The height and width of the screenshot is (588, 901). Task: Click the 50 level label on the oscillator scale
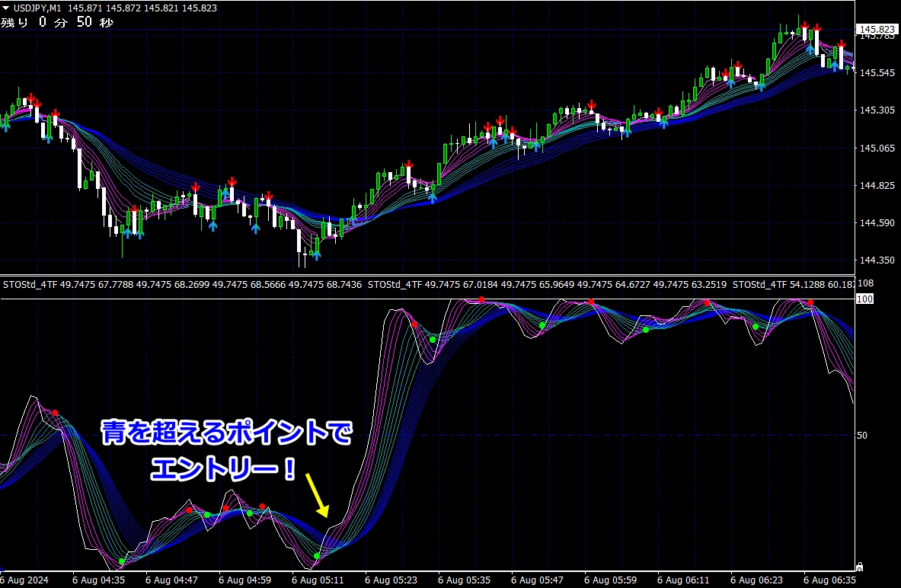(x=861, y=436)
